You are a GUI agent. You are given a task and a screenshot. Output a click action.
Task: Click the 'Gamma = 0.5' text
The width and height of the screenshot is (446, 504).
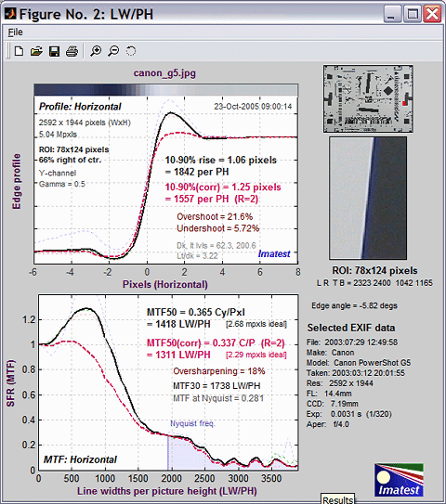(x=62, y=184)
